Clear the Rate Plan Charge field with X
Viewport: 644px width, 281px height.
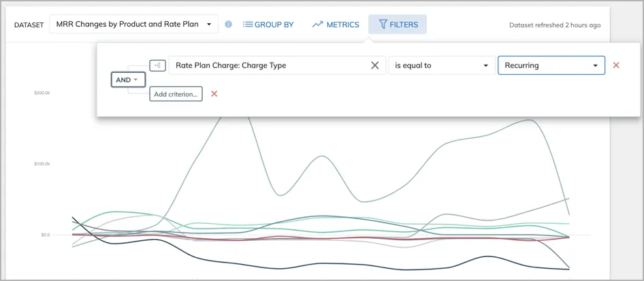[x=375, y=65]
